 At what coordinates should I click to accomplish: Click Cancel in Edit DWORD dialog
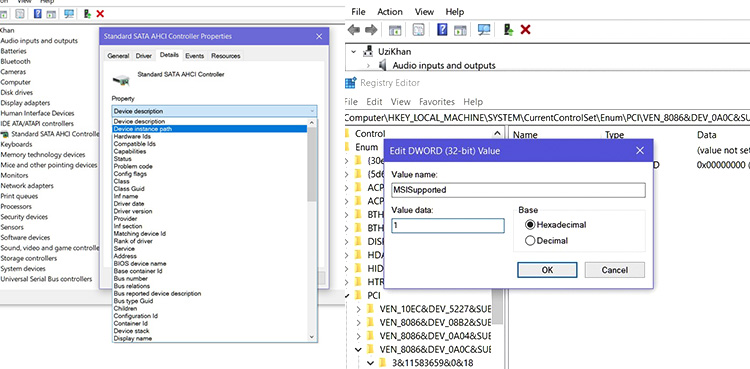tap(615, 270)
